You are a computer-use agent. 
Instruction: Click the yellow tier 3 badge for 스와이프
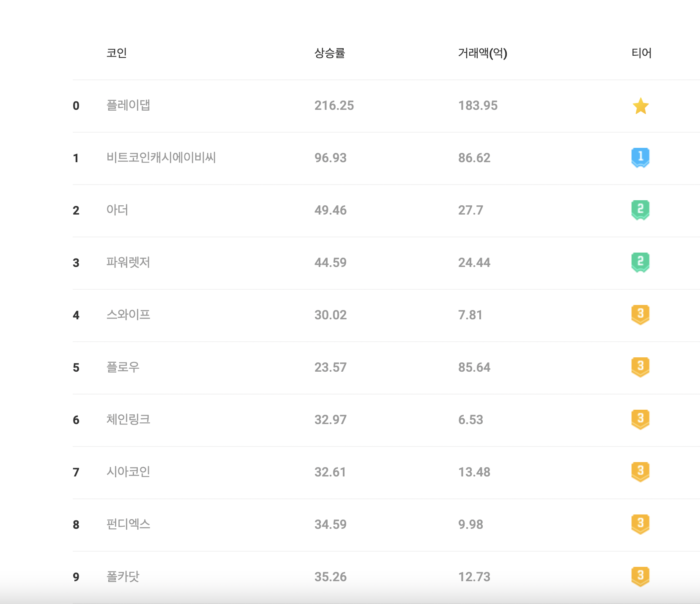(640, 315)
